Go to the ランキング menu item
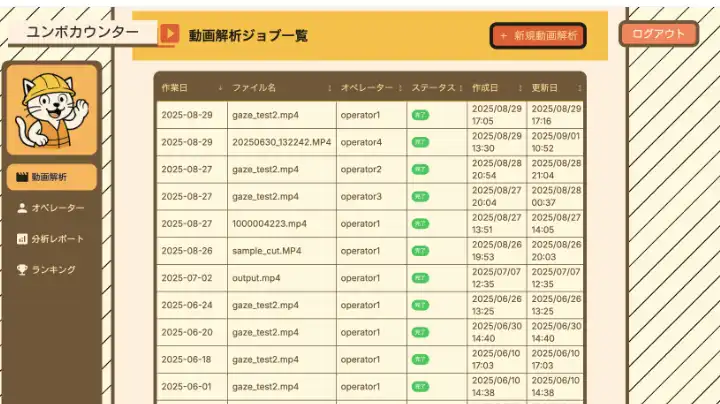Screen dimensions: 720x404 coord(53,269)
